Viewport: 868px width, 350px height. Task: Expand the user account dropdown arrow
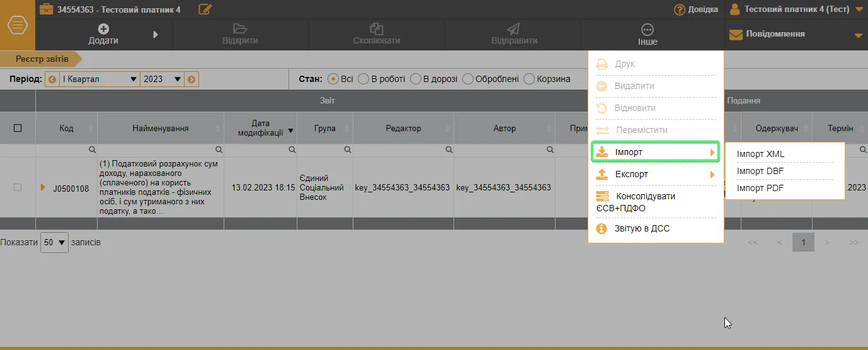tap(859, 9)
